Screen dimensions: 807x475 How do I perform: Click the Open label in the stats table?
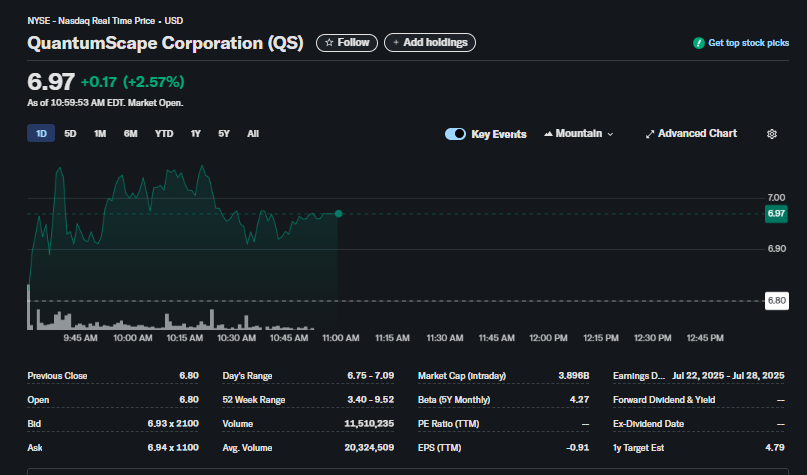coord(38,400)
